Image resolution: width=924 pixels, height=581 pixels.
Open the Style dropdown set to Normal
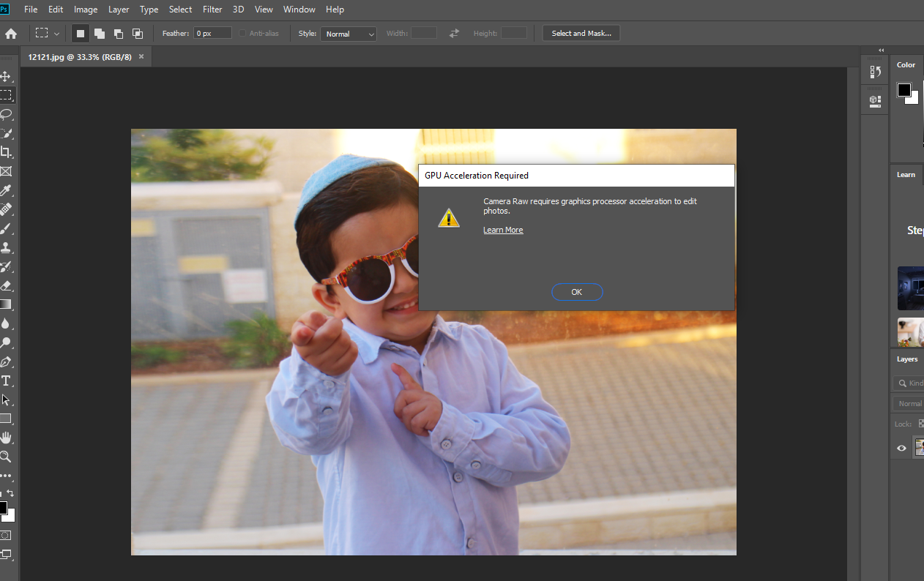[x=349, y=34]
